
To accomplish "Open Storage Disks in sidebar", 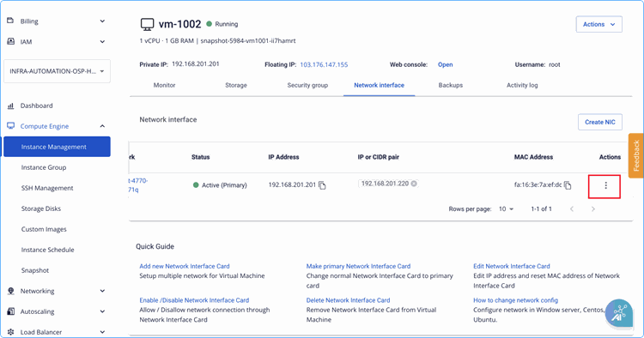I will point(41,208).
